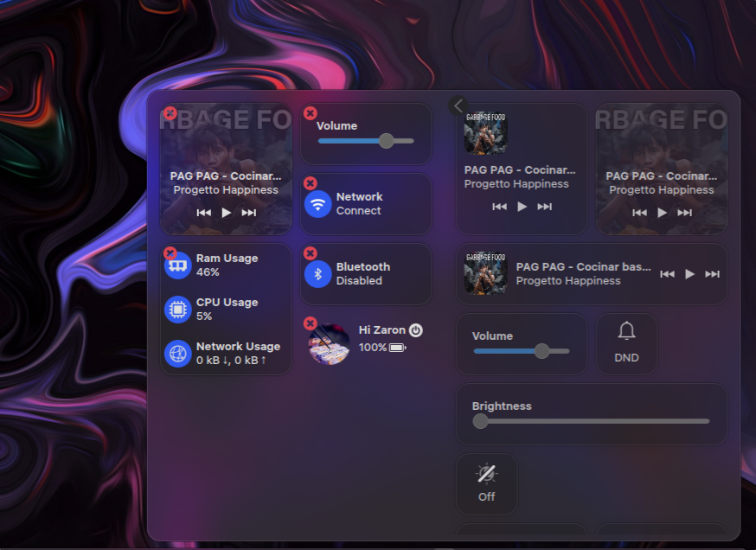Screen dimensions: 756x550
Task: Remove the Ram Usage monitor widget
Action: click(x=170, y=253)
